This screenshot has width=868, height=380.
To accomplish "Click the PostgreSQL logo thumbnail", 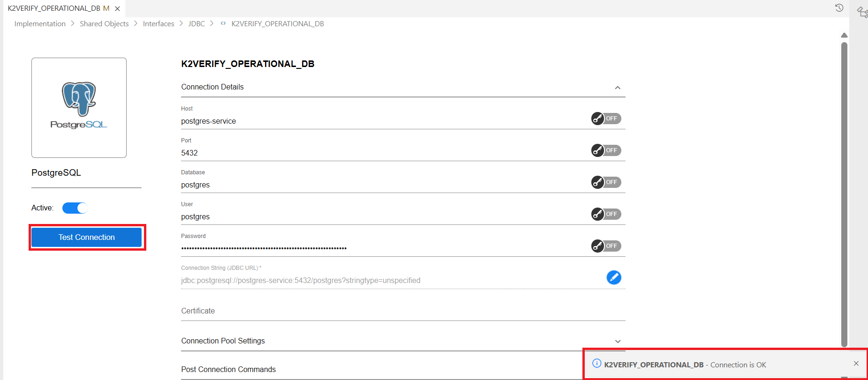I will pos(79,108).
